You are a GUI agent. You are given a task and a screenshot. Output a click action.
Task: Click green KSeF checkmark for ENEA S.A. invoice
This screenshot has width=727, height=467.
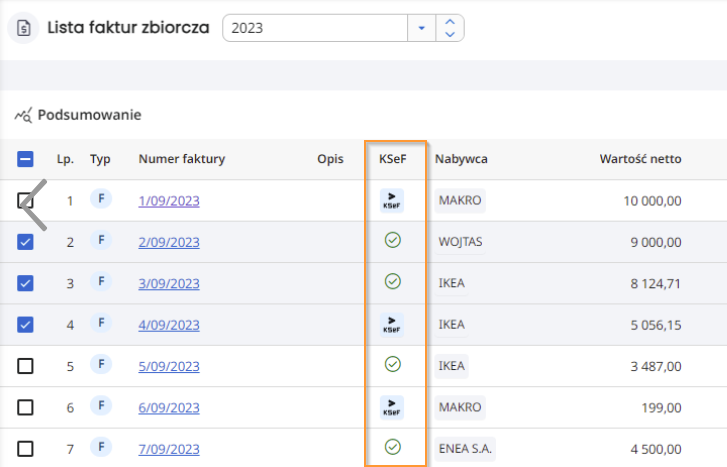click(393, 447)
